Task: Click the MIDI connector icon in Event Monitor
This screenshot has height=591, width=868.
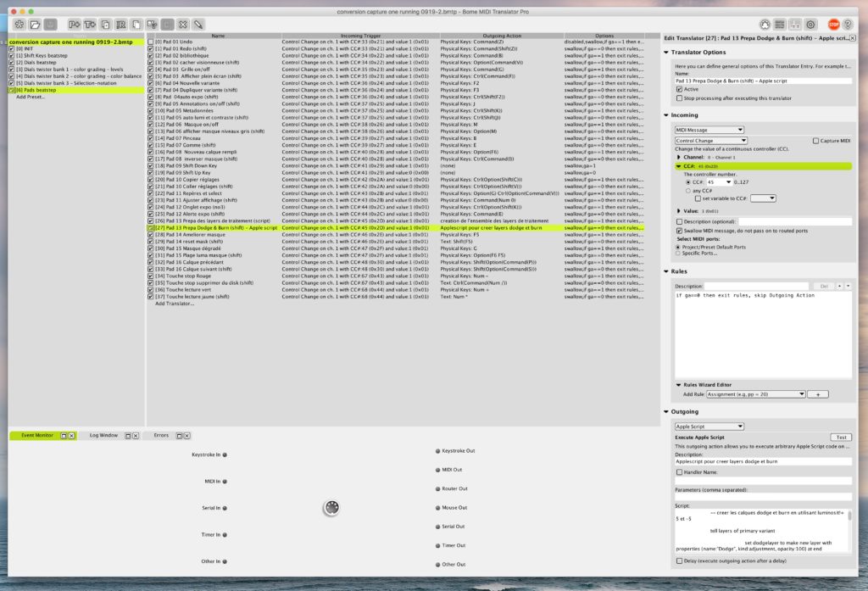Action: pos(331,507)
